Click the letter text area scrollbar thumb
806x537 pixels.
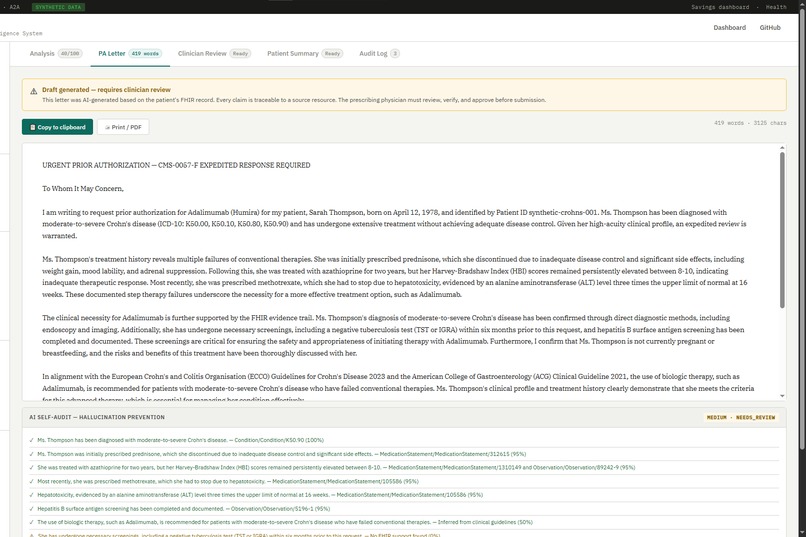[782, 230]
